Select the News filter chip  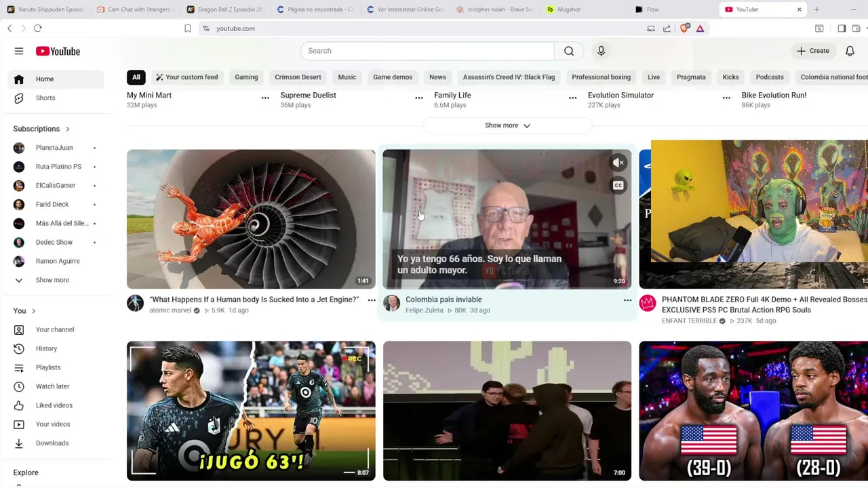click(437, 77)
